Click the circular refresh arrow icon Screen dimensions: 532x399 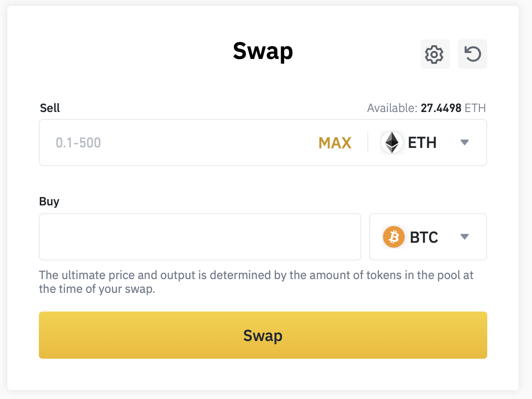point(473,54)
